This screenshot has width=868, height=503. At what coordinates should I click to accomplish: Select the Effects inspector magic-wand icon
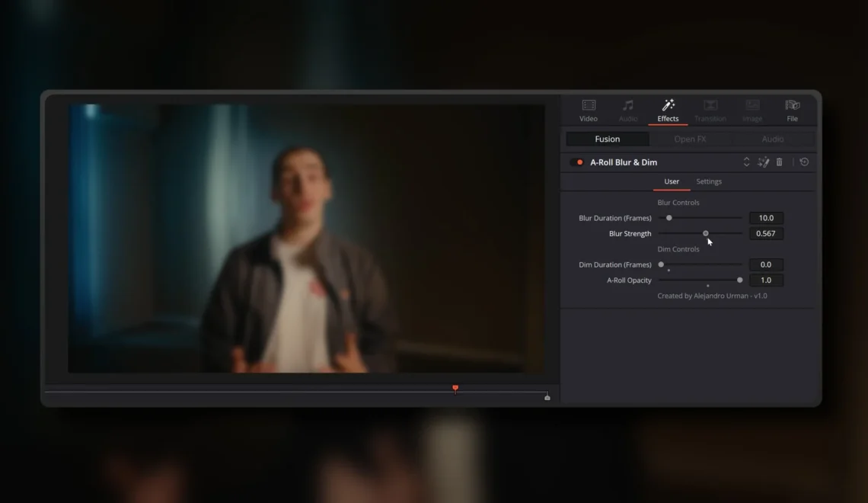668,107
